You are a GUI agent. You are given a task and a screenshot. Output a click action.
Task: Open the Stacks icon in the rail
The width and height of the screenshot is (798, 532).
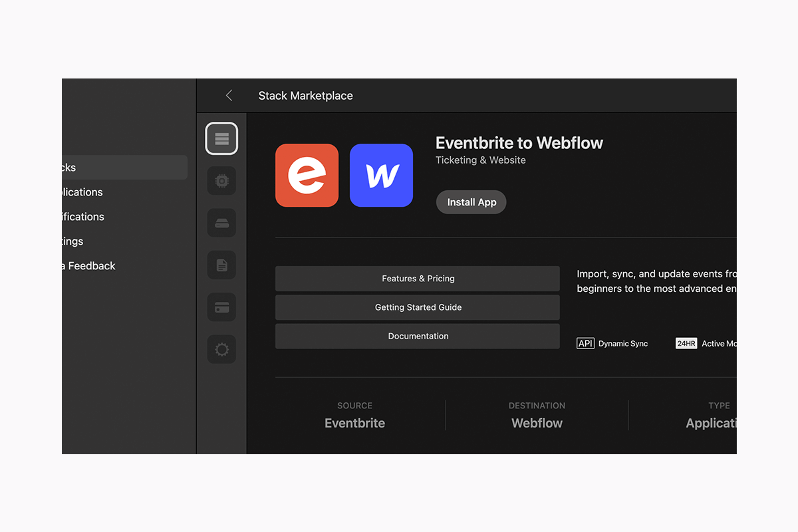click(x=221, y=138)
